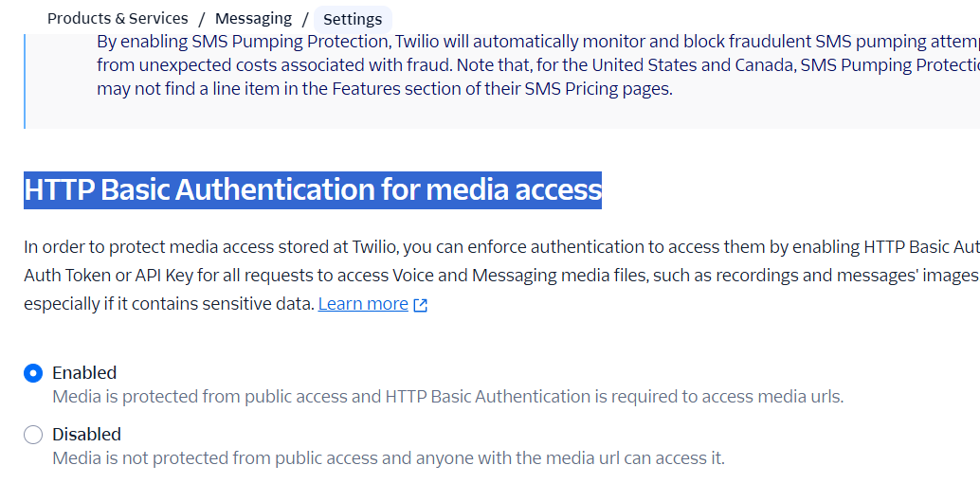
Task: Click the slash between Products & Services and Messaging
Action: (x=202, y=19)
